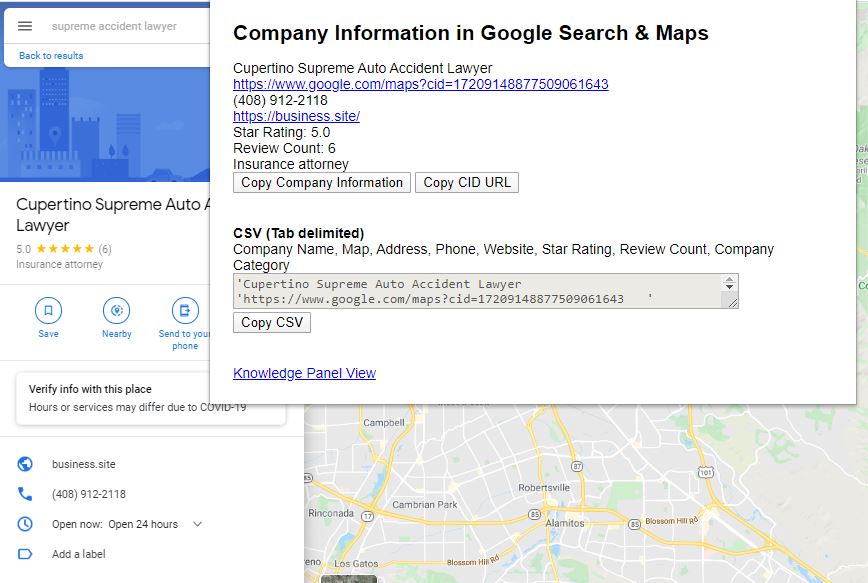
Task: Click Copy Company Information button
Action: click(322, 183)
